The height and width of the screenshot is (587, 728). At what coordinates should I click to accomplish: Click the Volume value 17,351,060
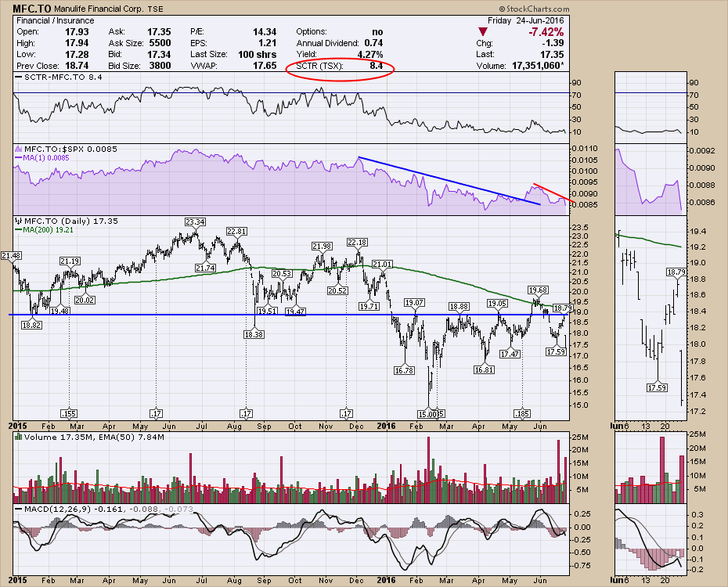tap(538, 66)
